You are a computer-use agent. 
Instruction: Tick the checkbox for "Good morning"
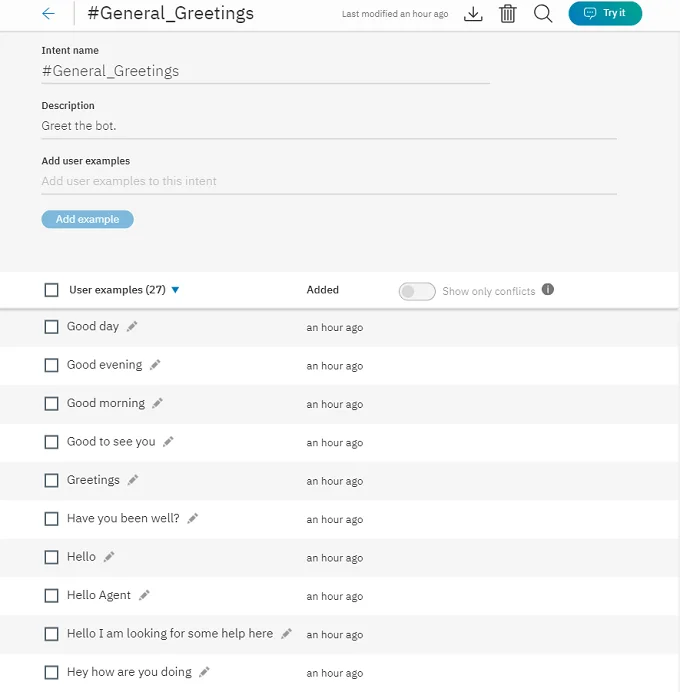52,404
